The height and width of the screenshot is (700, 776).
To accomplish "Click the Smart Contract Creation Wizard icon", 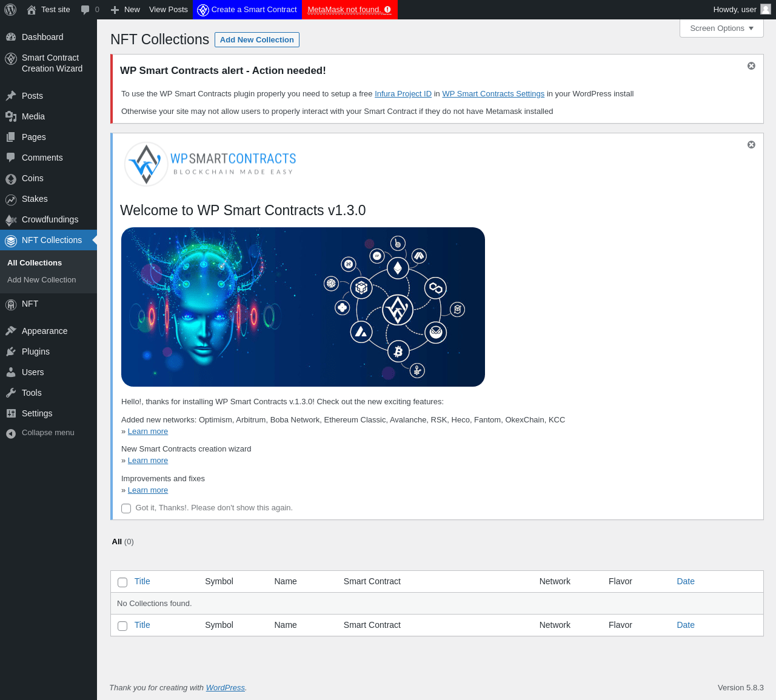I will [11, 59].
